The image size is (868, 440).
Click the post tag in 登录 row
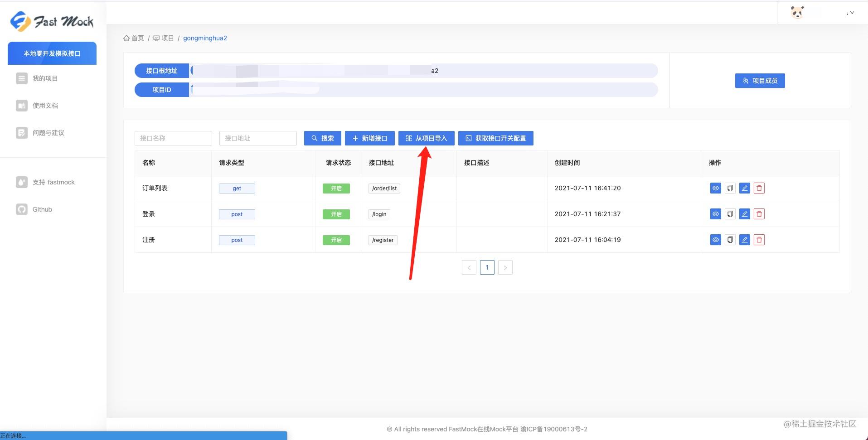[237, 214]
